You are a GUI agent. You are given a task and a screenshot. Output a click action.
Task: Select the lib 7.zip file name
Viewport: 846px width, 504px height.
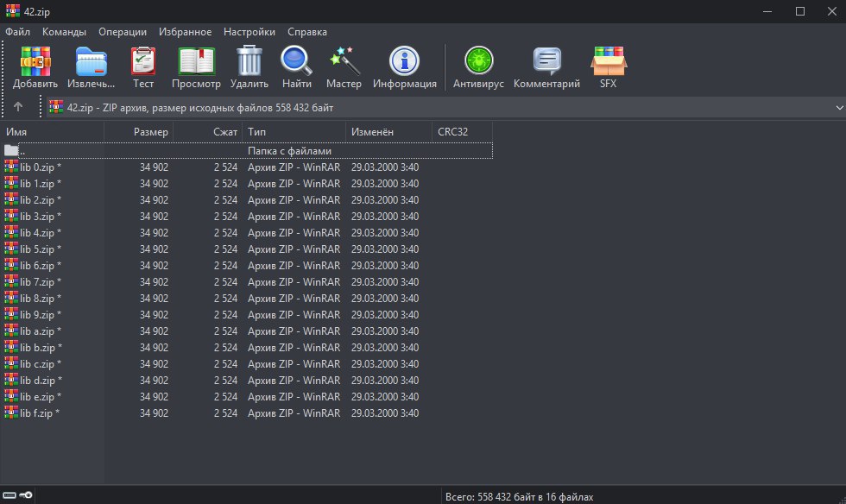[x=41, y=281]
